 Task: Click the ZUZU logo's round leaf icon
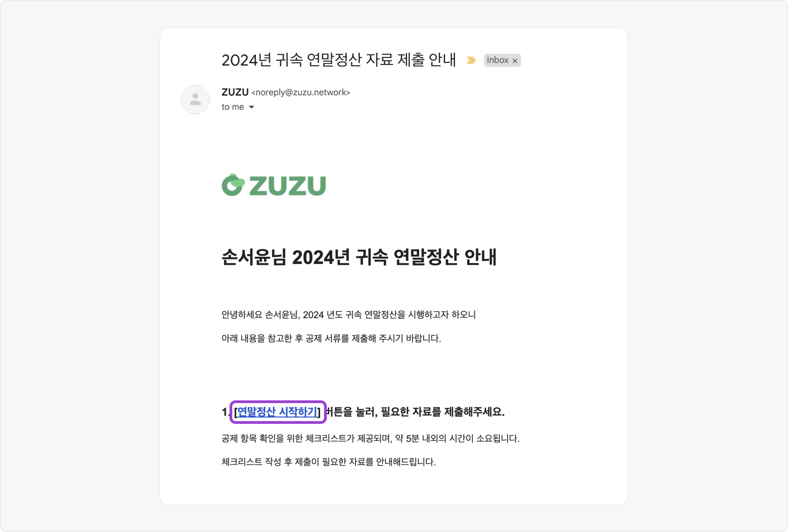[x=233, y=185]
